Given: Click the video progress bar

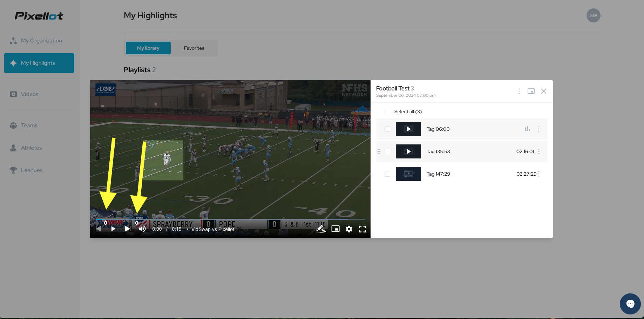Looking at the screenshot, I should (x=230, y=219).
